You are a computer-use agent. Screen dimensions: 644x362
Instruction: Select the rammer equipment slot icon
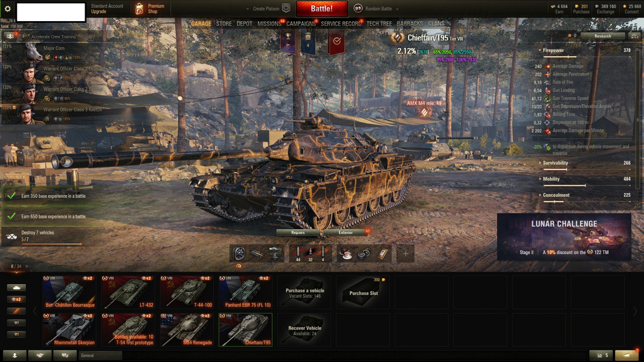coord(257,254)
